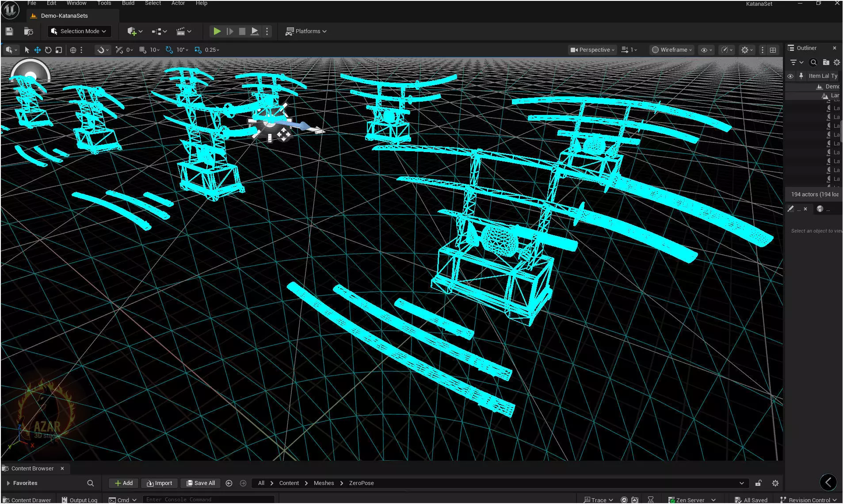The height and width of the screenshot is (504, 843).
Task: Click the Outliner search icon
Action: tap(813, 62)
